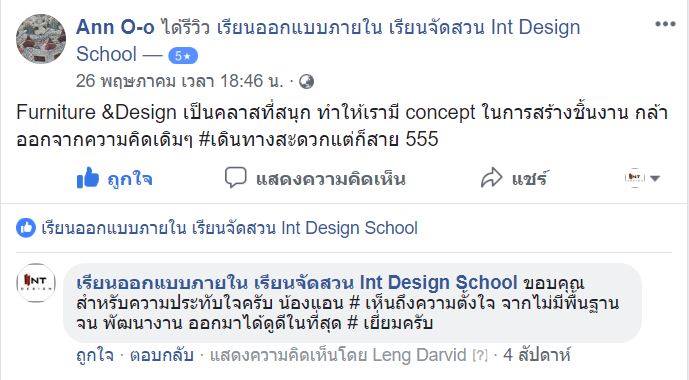
Task: Open Ann O-o profile name link
Action: [x=115, y=27]
